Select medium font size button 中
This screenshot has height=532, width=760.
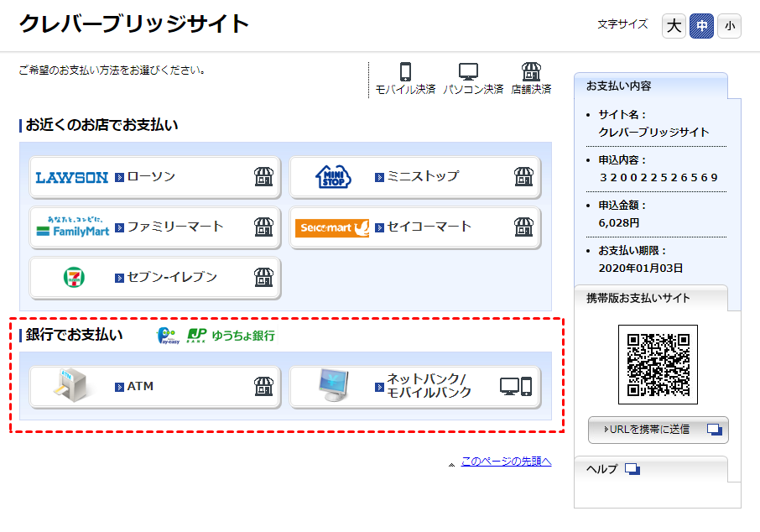[701, 26]
